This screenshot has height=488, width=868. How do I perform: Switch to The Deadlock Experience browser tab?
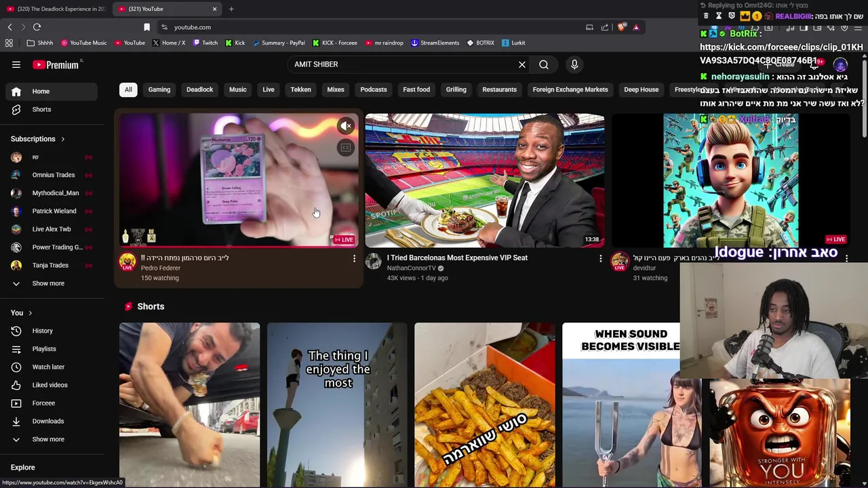click(56, 9)
